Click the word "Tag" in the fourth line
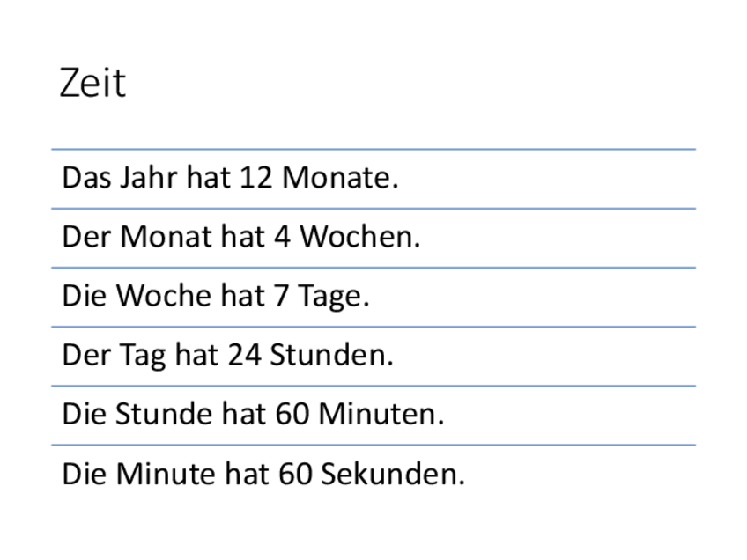This screenshot has width=747, height=560. pyautogui.click(x=144, y=356)
